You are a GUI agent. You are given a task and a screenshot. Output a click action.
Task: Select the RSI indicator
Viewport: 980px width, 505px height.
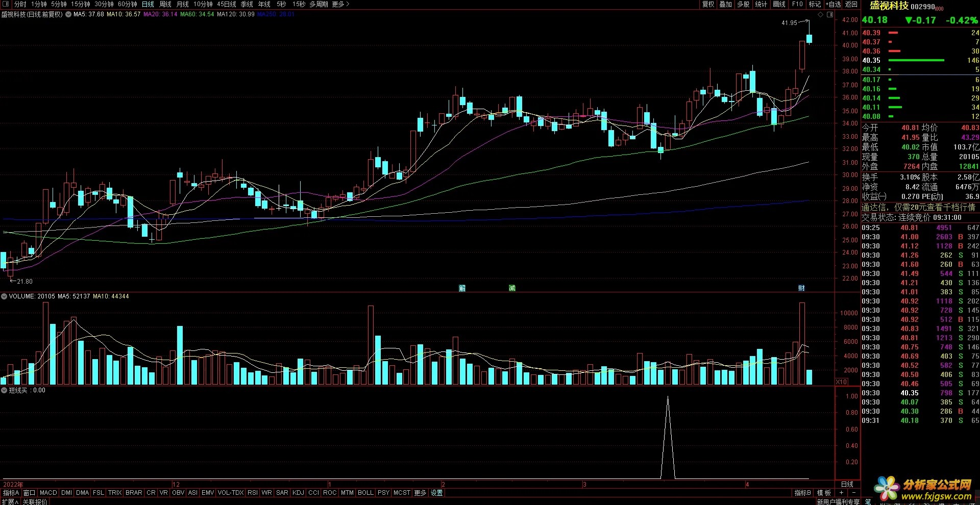[253, 493]
